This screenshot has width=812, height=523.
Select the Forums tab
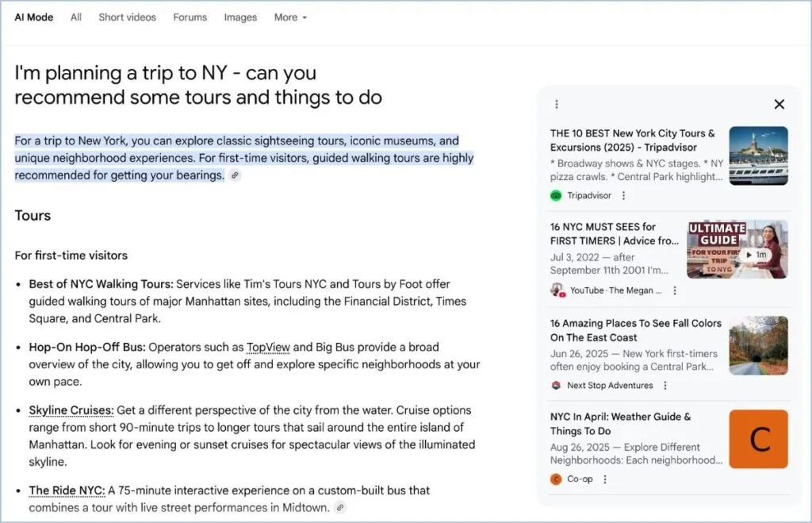190,17
